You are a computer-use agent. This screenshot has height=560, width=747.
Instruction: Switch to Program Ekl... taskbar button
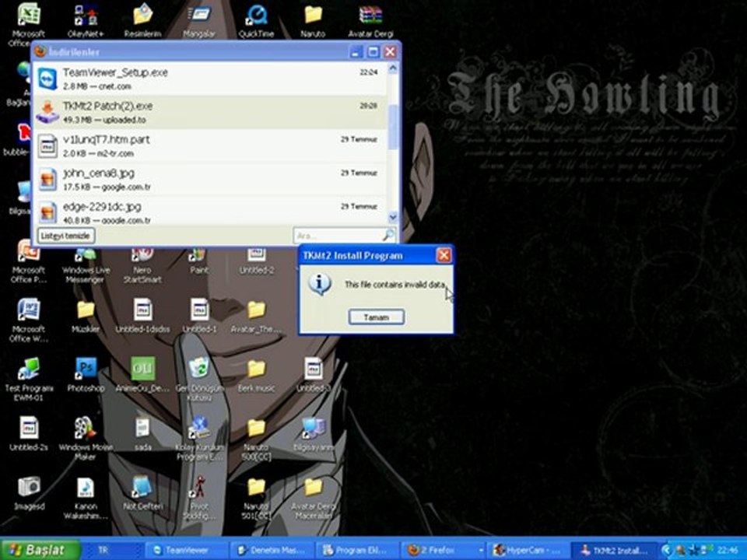click(357, 551)
